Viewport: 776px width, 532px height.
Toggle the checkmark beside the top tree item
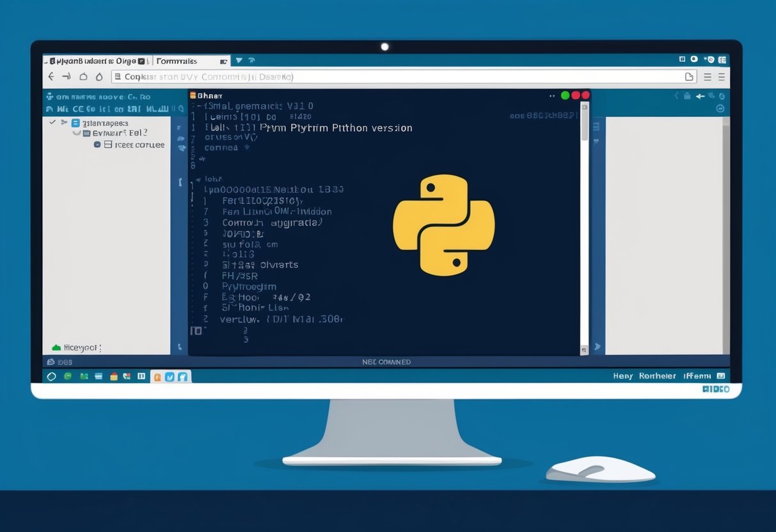coord(52,121)
